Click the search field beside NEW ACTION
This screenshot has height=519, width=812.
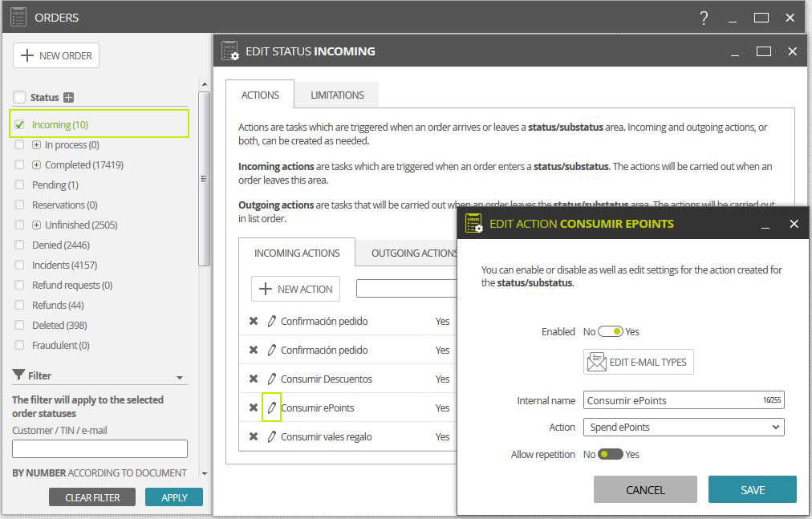point(407,289)
